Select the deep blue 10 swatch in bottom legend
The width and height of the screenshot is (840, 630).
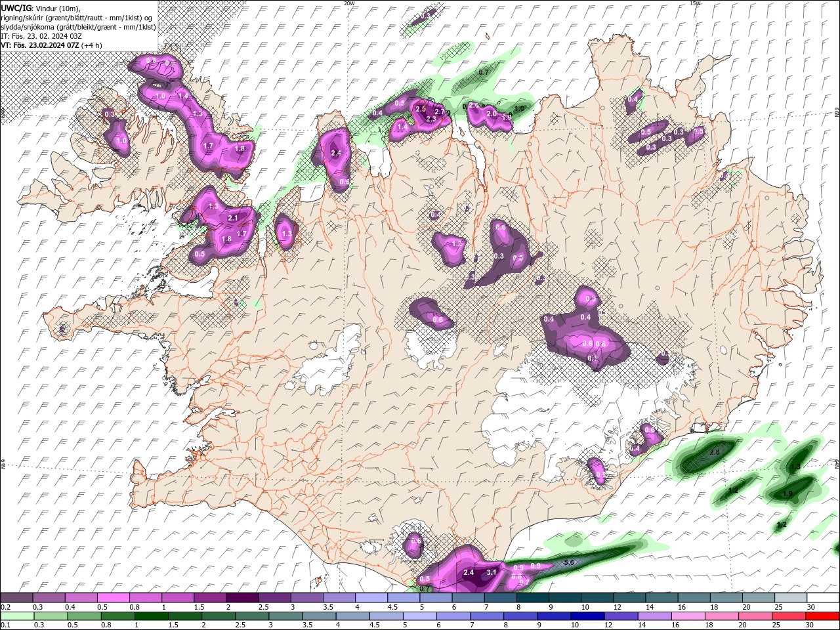pyautogui.click(x=587, y=616)
